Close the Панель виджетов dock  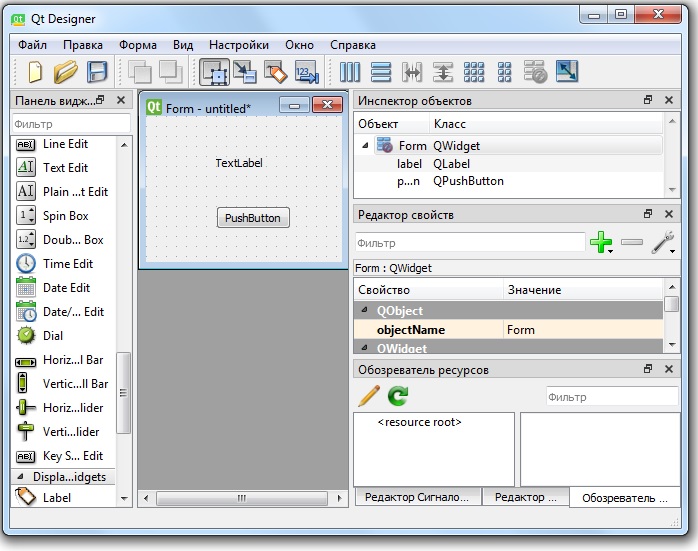coord(121,100)
